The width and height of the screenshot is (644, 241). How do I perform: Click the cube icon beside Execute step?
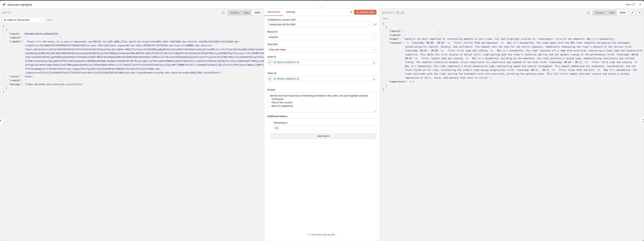point(351,12)
